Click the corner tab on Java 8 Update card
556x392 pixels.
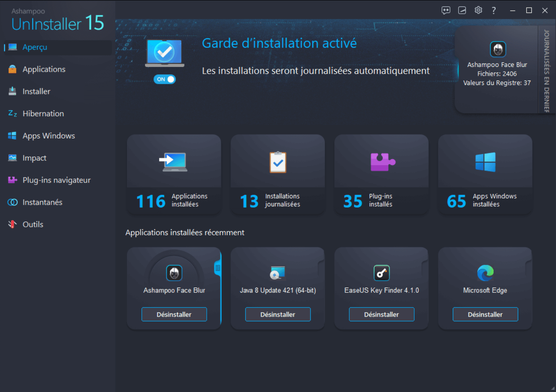click(322, 268)
